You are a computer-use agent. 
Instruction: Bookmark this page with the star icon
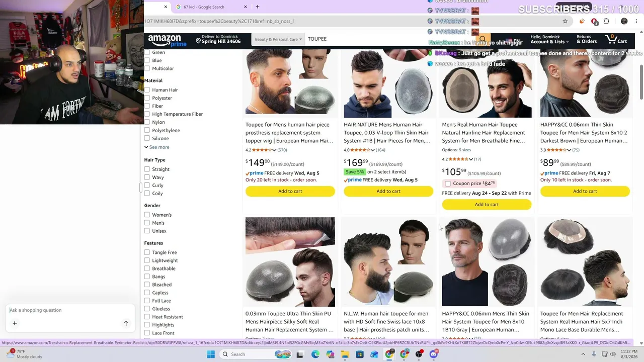(565, 21)
